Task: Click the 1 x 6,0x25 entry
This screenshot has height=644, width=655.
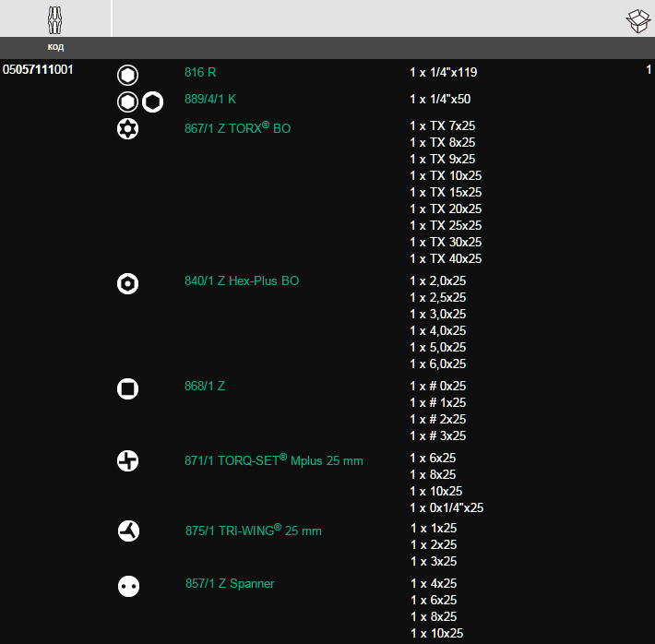Action: (x=438, y=364)
